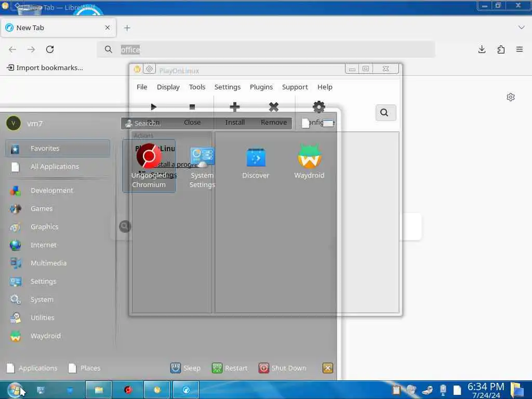Open Games category
Image resolution: width=532 pixels, height=399 pixels.
coord(58,209)
